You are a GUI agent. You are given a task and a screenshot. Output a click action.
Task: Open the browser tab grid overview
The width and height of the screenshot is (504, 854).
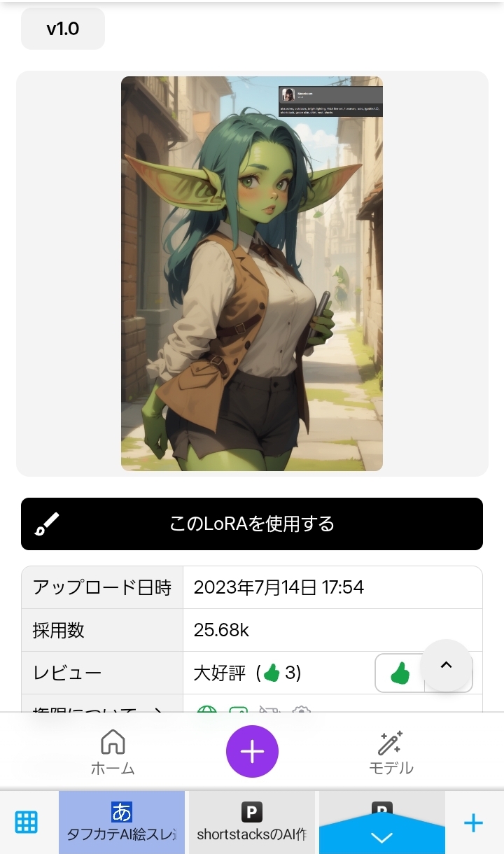[x=27, y=822]
